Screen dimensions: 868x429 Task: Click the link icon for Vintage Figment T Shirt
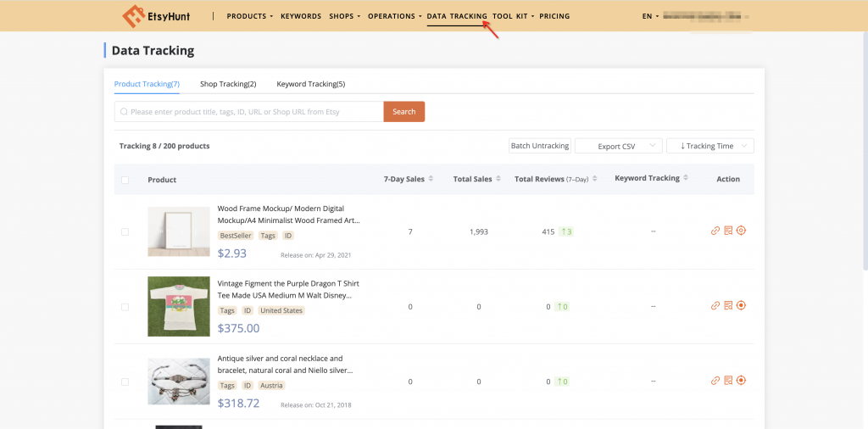tap(715, 305)
